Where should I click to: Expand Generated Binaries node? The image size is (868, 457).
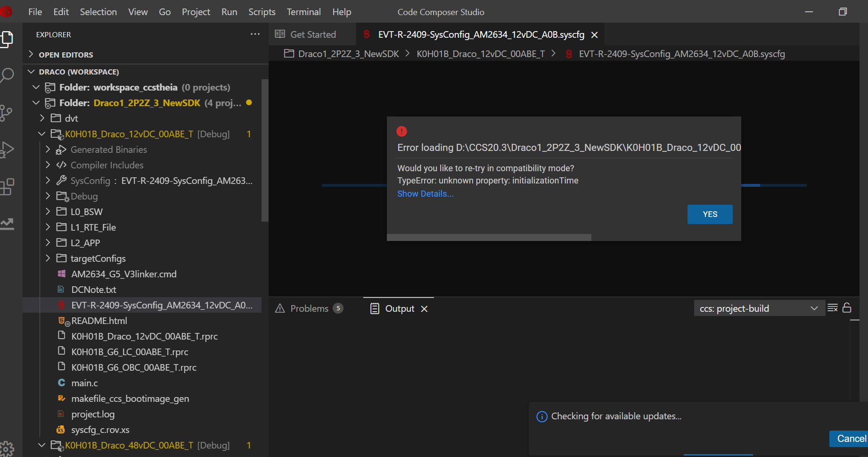pos(48,150)
